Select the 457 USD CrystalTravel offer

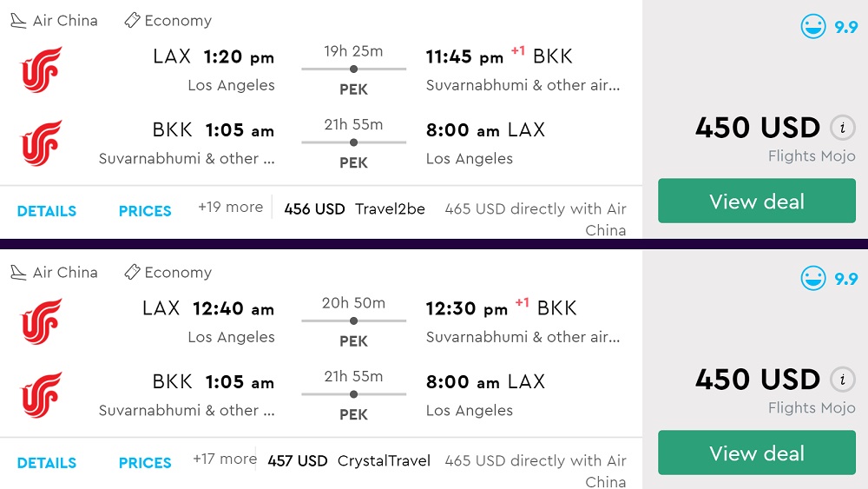349,461
